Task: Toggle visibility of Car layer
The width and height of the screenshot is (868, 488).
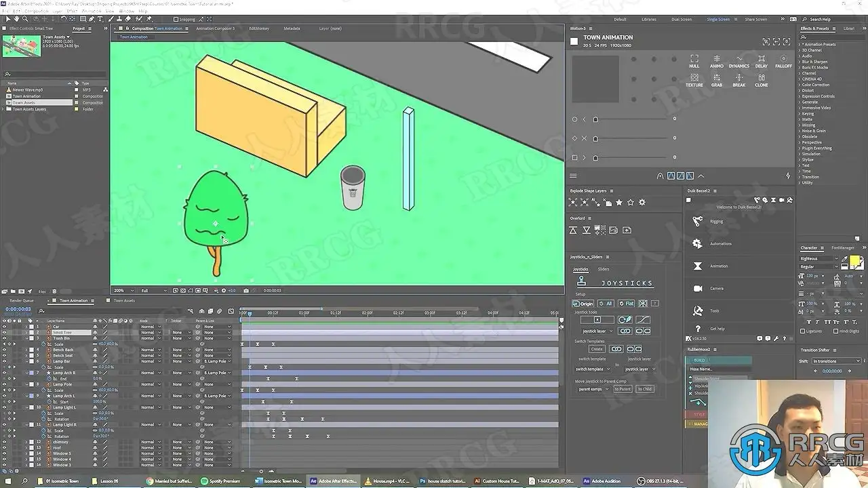Action: (x=4, y=327)
